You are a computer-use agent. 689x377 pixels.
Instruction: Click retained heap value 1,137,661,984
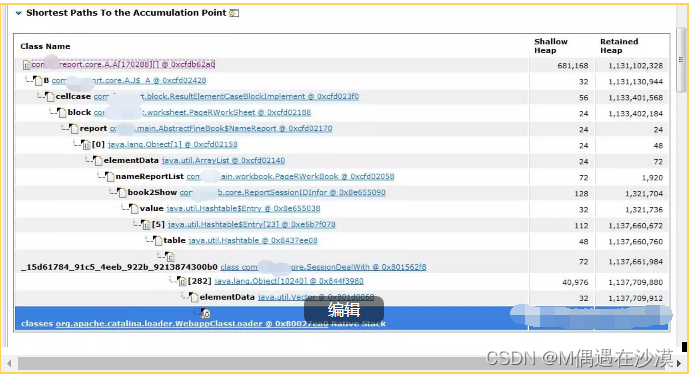635,262
